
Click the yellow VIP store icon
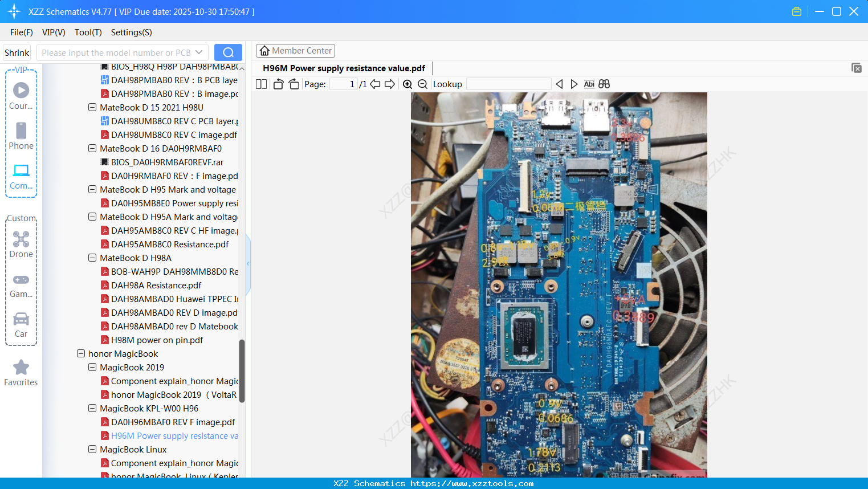[x=797, y=11]
